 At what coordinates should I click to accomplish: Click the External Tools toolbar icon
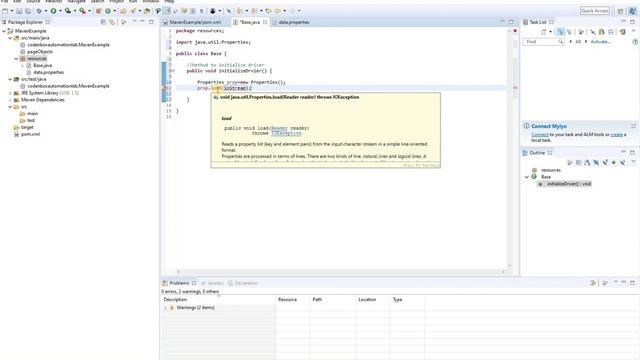click(x=82, y=11)
